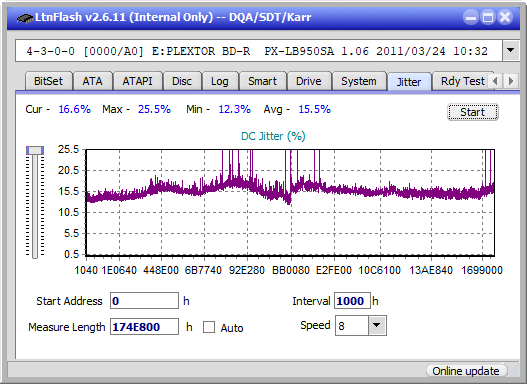Viewport: 527px width, 384px height.
Task: Open the Smart tab
Action: 262,81
